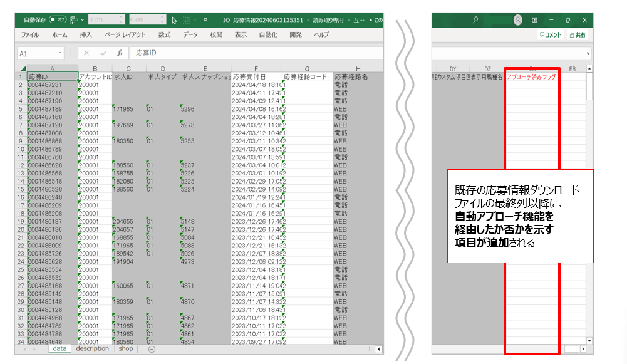Image resolution: width=627 pixels, height=364 pixels.
Task: Click the up stepper arrow on the cm field
Action: pyautogui.click(x=121, y=17)
